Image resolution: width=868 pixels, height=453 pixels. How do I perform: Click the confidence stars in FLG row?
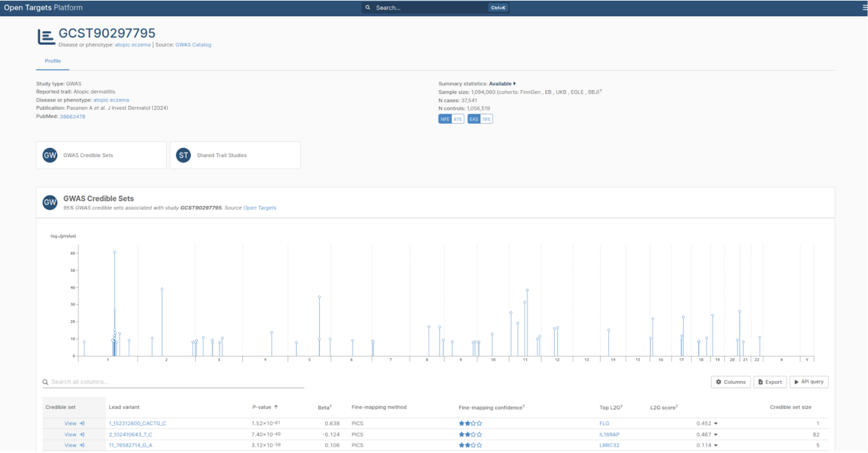470,423
